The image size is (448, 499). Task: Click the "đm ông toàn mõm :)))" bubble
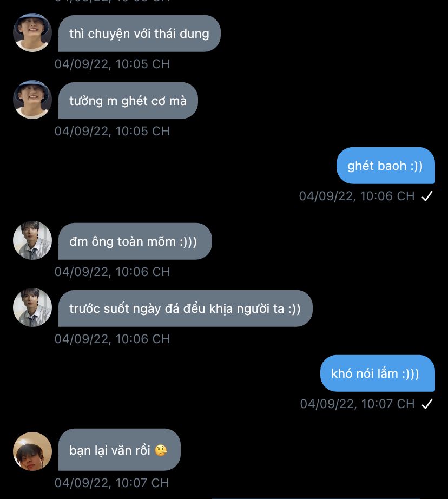click(x=135, y=241)
